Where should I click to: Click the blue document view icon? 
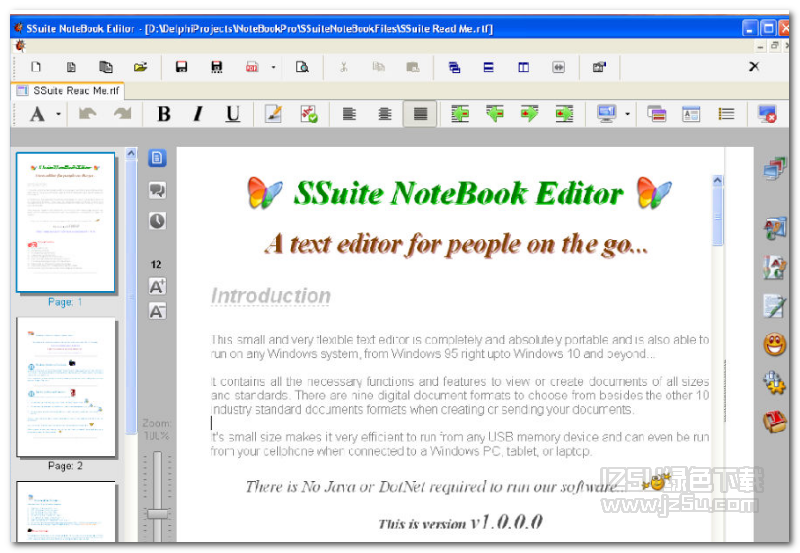157,158
